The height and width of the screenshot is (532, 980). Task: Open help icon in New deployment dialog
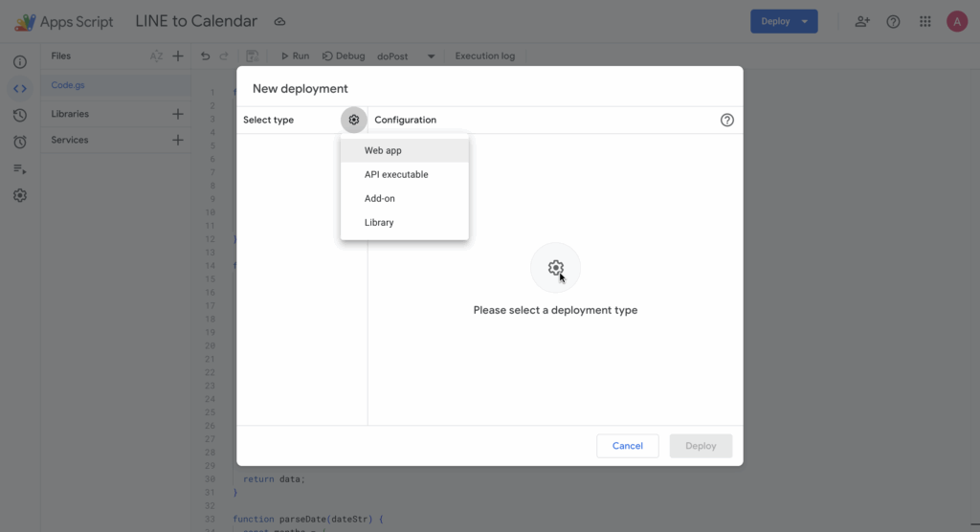(x=727, y=120)
